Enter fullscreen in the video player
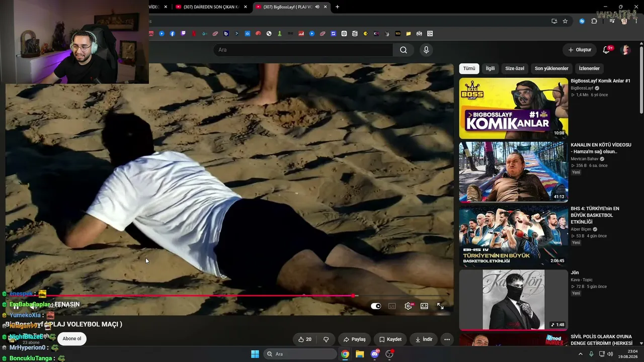This screenshot has height=362, width=644. 440,306
